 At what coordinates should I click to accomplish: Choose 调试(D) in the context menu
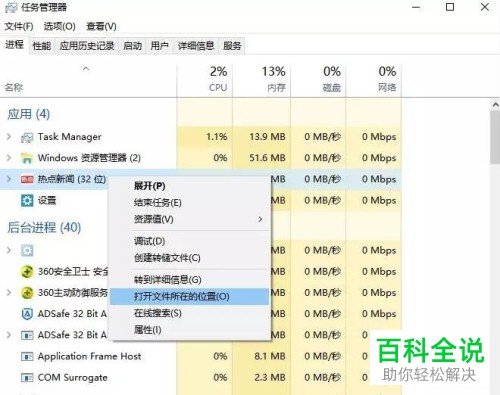[189, 241]
